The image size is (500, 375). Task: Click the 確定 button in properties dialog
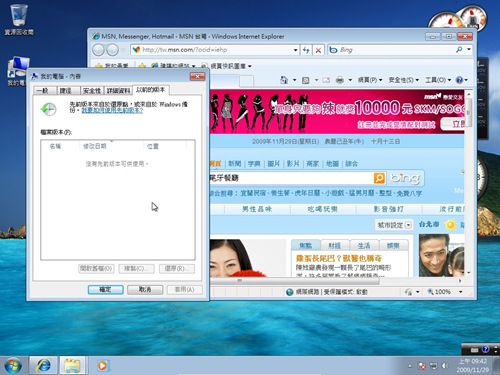click(106, 289)
